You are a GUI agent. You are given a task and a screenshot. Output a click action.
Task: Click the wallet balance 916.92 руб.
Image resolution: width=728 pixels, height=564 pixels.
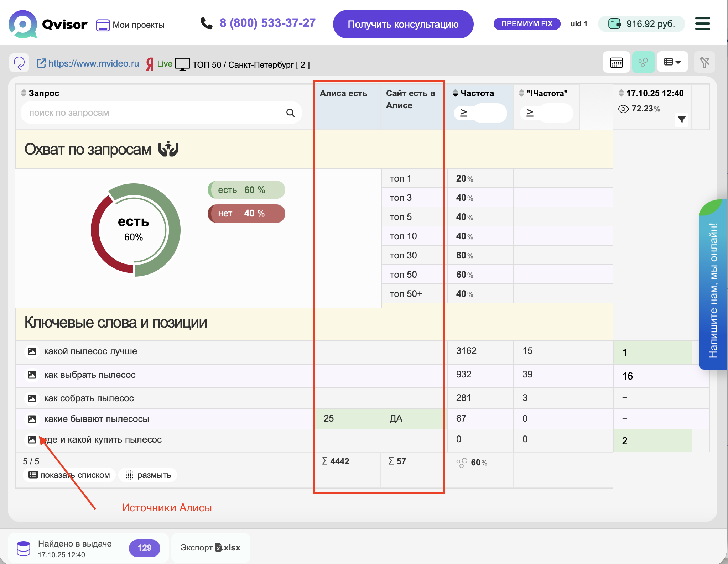pos(641,24)
